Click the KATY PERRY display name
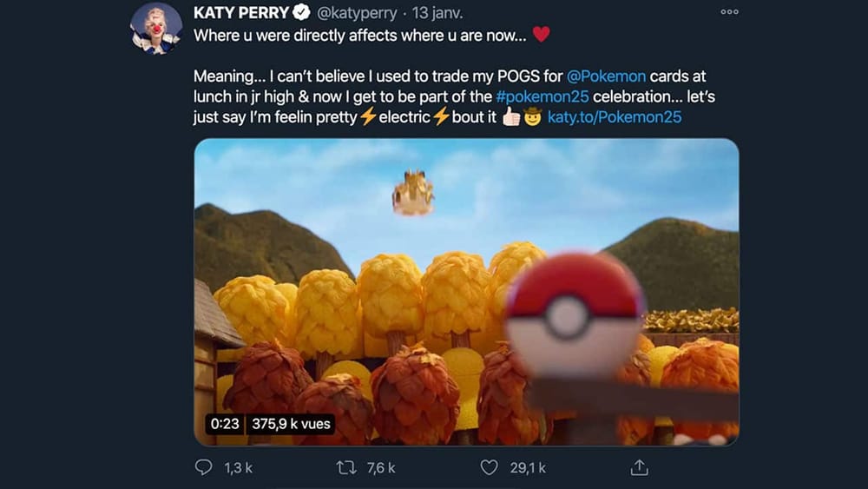The image size is (868, 489). click(x=242, y=13)
